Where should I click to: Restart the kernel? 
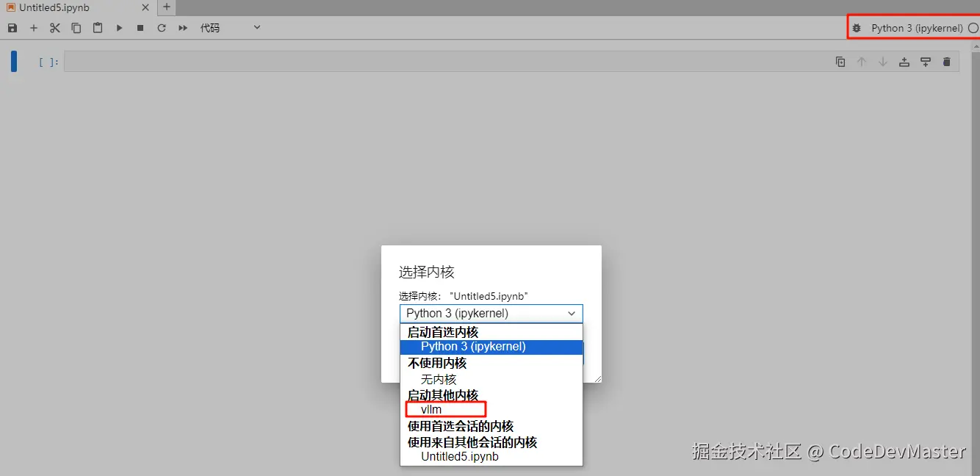click(161, 27)
